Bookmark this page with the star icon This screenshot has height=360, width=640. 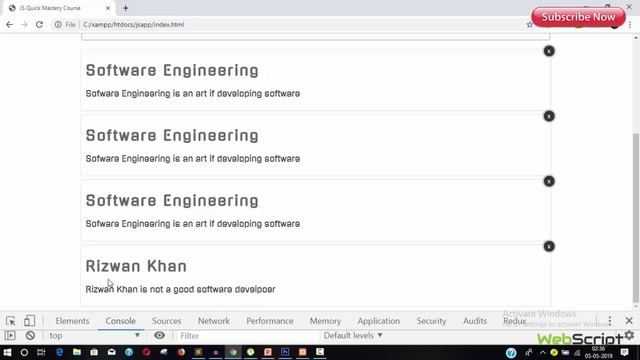529,25
